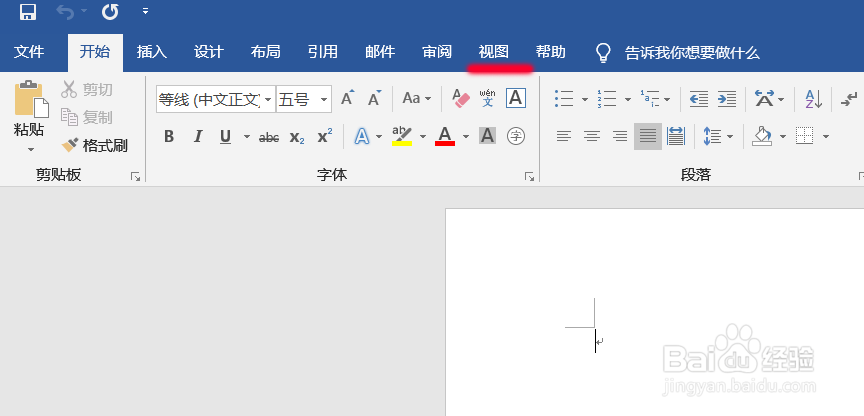Click the decrease font size icon
Image resolution: width=864 pixels, height=416 pixels.
point(375,99)
